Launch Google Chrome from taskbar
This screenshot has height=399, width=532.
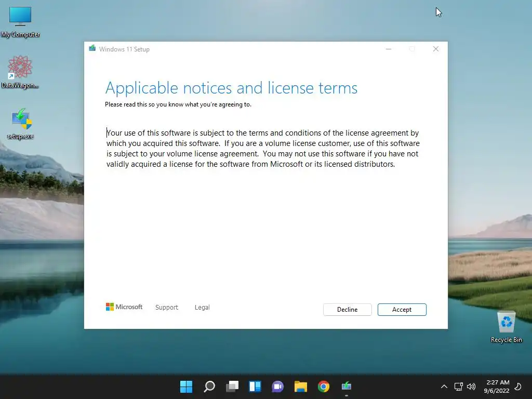point(323,387)
